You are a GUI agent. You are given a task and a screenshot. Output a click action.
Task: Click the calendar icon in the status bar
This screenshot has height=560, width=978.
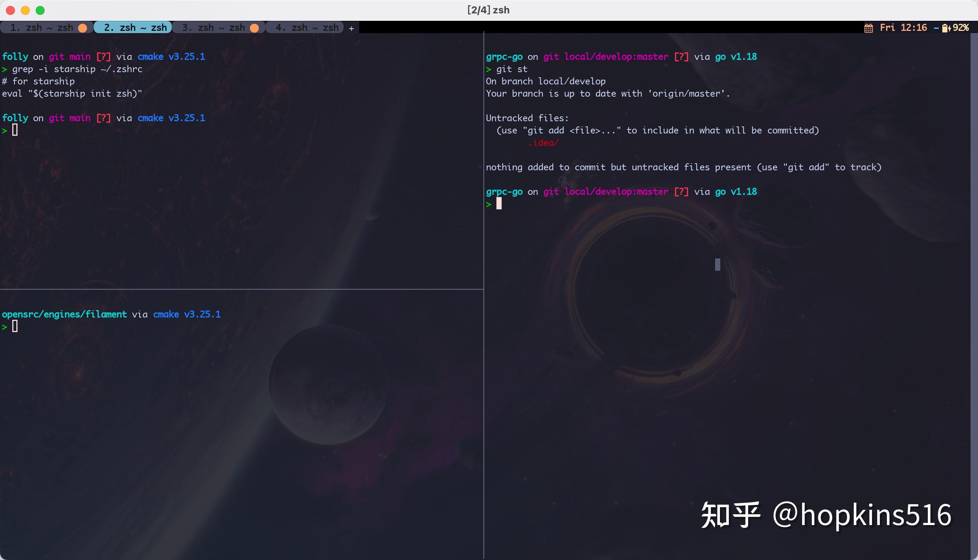(x=868, y=27)
